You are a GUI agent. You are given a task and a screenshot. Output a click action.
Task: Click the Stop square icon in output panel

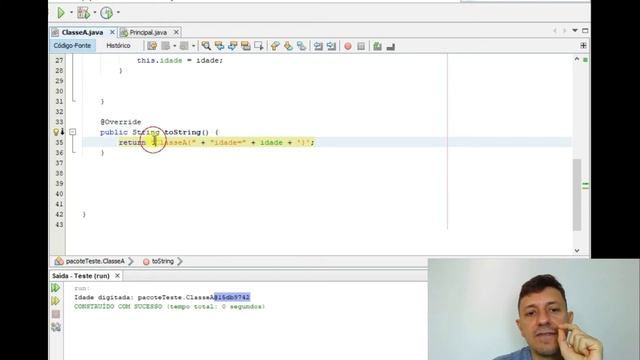(x=56, y=314)
